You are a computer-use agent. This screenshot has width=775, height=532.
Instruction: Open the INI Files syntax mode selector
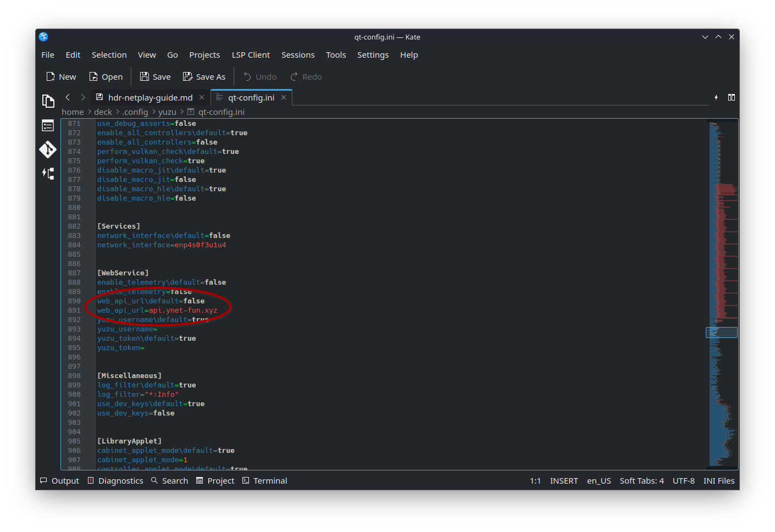pyautogui.click(x=719, y=481)
